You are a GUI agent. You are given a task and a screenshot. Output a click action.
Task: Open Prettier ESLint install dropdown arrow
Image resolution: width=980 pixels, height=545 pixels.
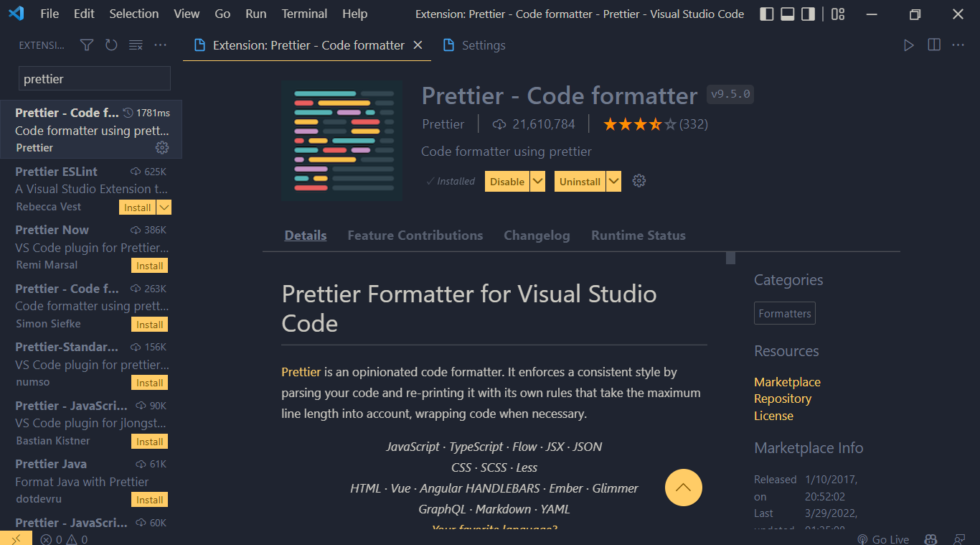164,208
